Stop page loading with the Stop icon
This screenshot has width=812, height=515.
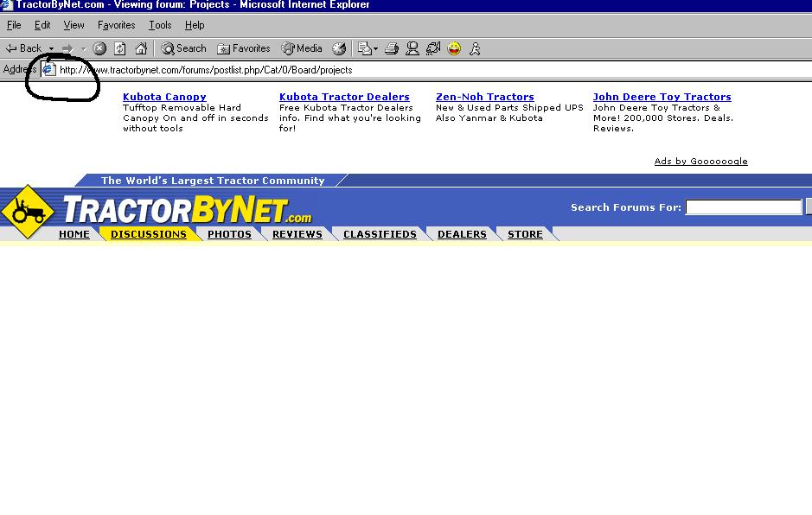click(x=99, y=48)
